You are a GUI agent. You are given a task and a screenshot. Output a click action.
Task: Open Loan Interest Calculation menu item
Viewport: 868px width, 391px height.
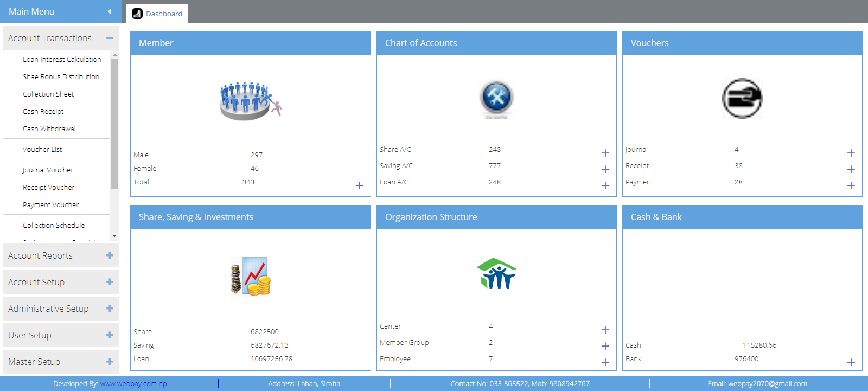click(x=62, y=60)
